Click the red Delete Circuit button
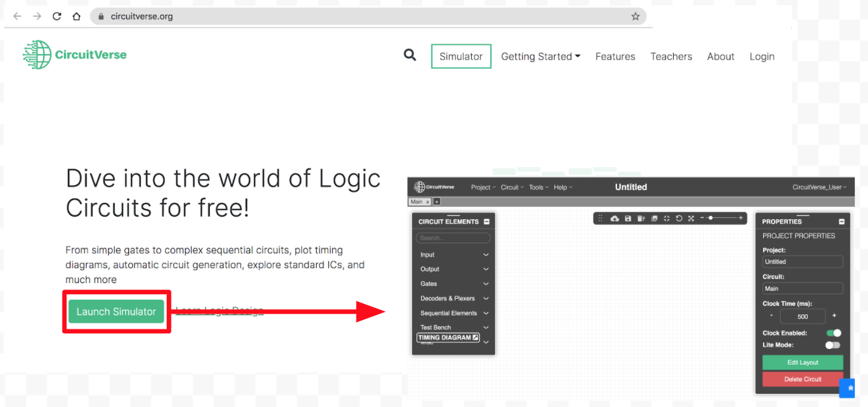Image resolution: width=868 pixels, height=407 pixels. 802,379
